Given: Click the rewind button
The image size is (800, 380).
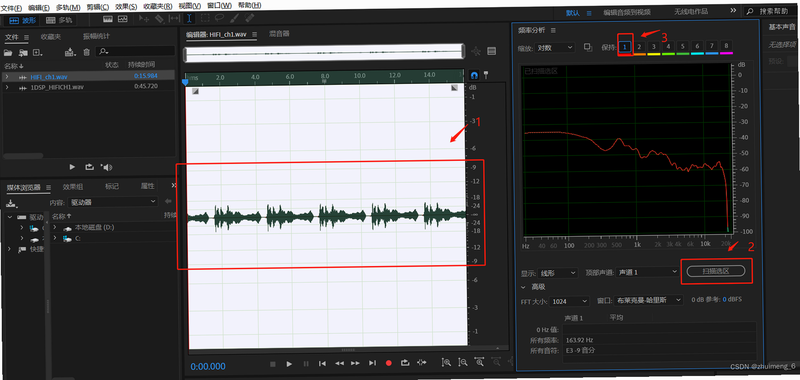Looking at the screenshot, I should pyautogui.click(x=339, y=363).
